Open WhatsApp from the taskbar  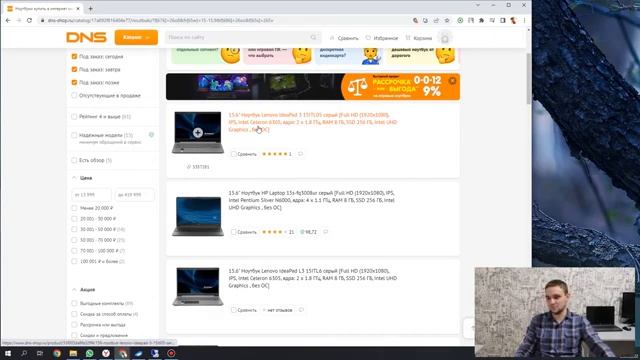click(x=89, y=353)
